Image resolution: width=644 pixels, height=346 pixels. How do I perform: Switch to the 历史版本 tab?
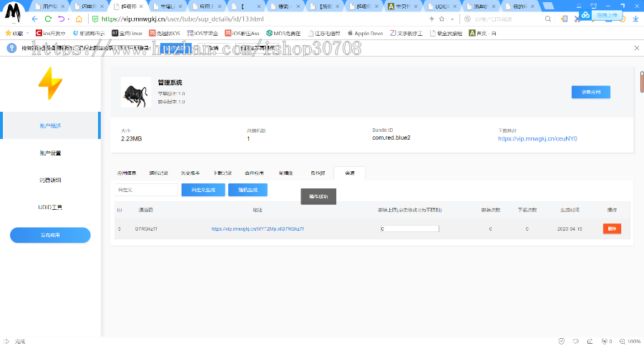(190, 173)
